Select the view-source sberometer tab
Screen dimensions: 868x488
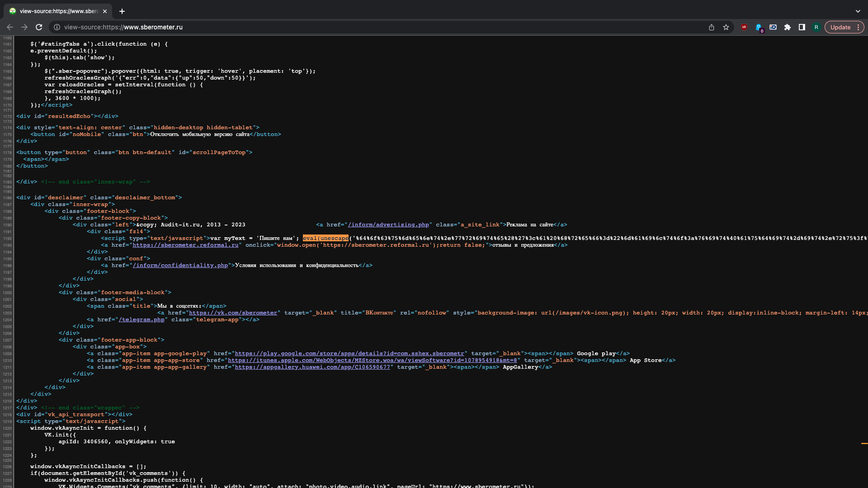[x=58, y=11]
